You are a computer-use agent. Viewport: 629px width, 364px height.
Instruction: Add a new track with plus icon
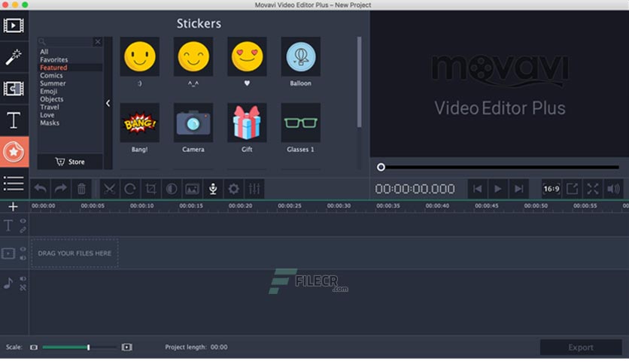coord(13,207)
